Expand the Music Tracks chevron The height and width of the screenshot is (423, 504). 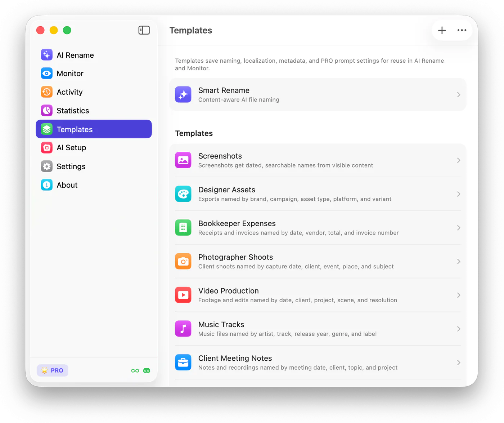(459, 329)
